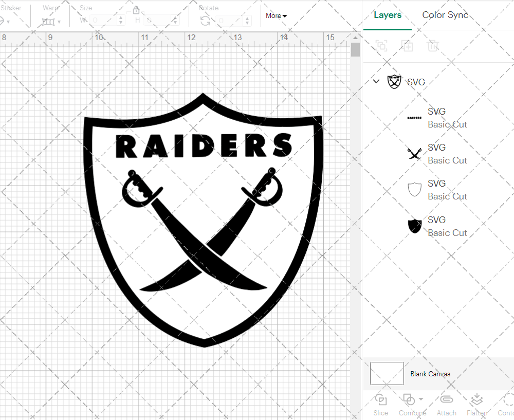Select the RAIDERS text on canvas
Screen dimensions: 514x420
(204, 145)
